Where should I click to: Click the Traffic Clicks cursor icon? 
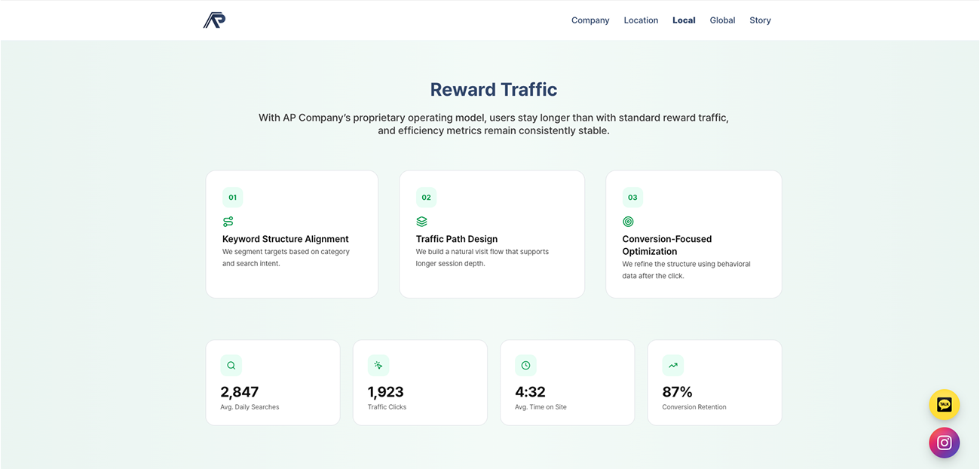coord(378,366)
